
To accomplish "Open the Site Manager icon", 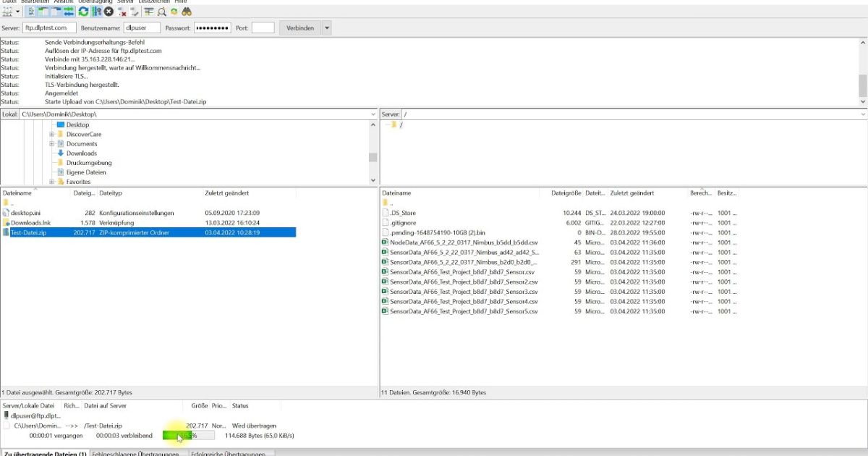I will (8, 13).
